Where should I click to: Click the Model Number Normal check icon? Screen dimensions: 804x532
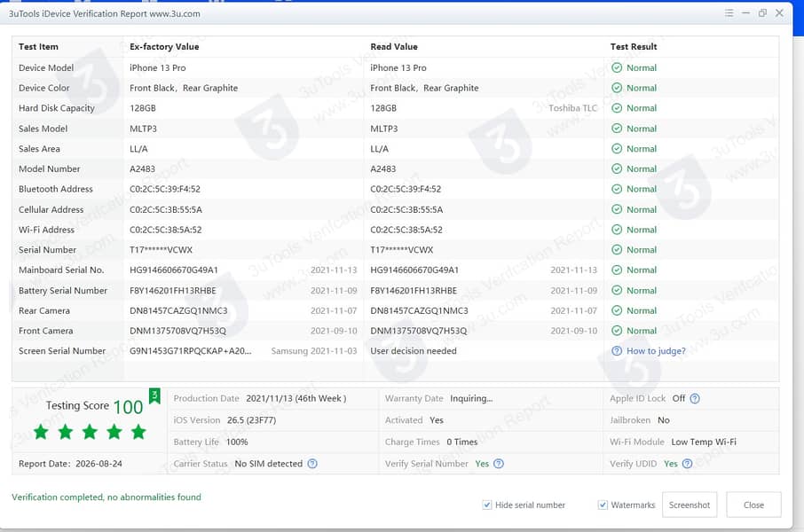[x=617, y=168]
